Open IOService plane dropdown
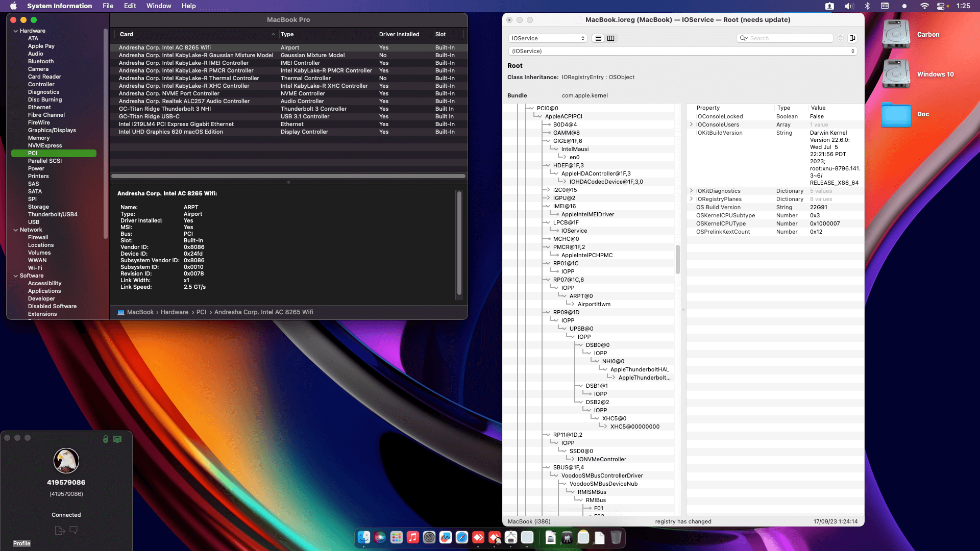Viewport: 980px width, 551px height. [x=548, y=38]
